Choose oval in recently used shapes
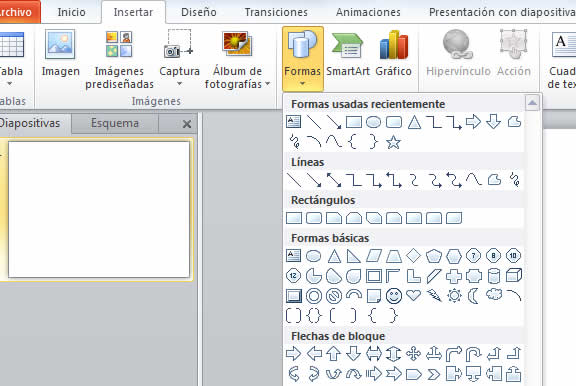Image resolution: width=576 pixels, height=386 pixels. 373,122
